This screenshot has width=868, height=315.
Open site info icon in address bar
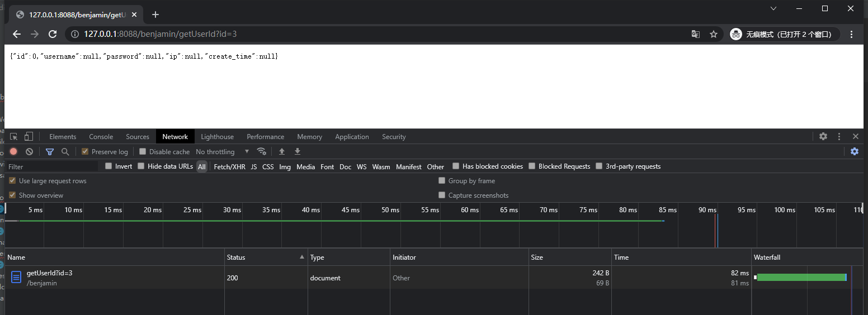click(75, 34)
